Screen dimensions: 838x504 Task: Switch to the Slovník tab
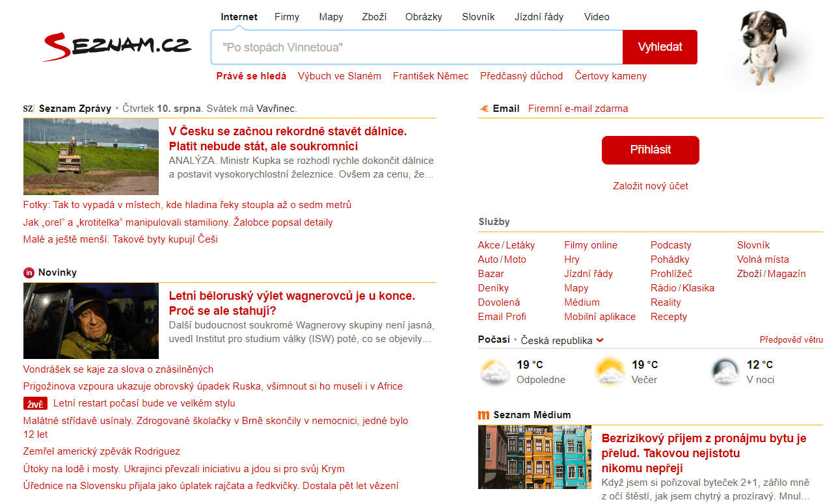[x=478, y=17]
